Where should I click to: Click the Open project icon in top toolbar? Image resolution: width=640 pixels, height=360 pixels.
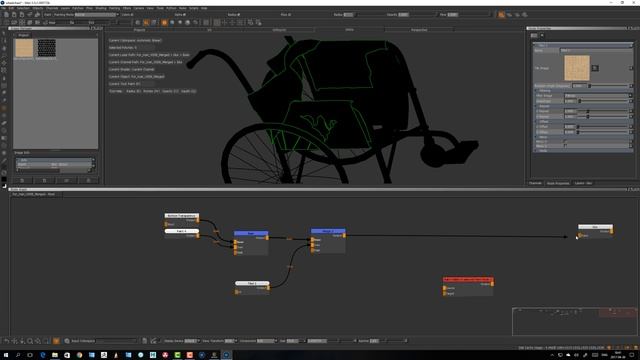pyautogui.click(x=14, y=15)
